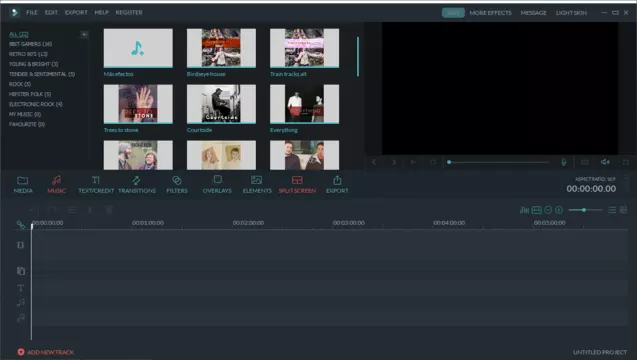Open the Filters panel icon

[x=176, y=180]
